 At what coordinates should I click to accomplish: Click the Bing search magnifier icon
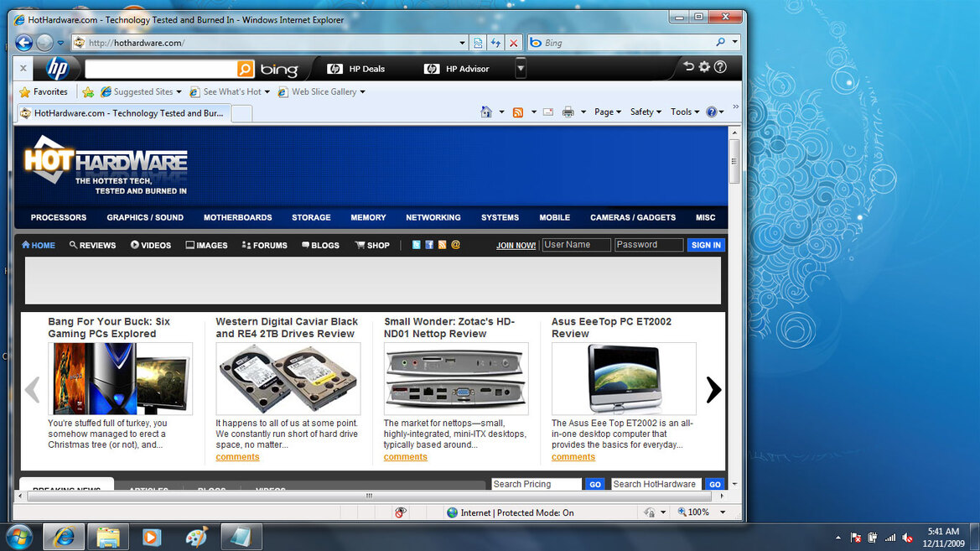pyautogui.click(x=720, y=43)
